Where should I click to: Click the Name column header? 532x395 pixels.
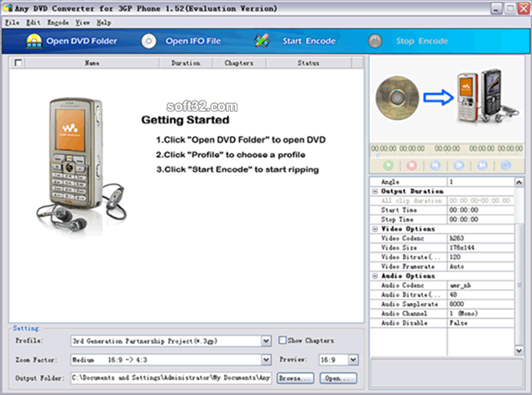pyautogui.click(x=92, y=63)
